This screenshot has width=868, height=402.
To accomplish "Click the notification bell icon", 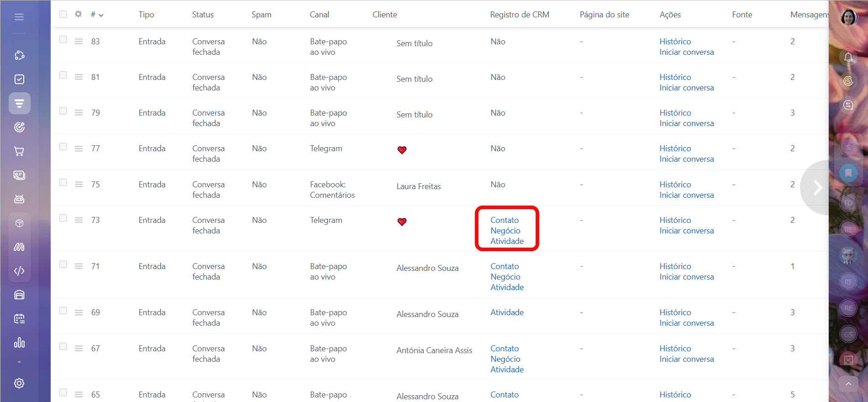I will [x=848, y=57].
